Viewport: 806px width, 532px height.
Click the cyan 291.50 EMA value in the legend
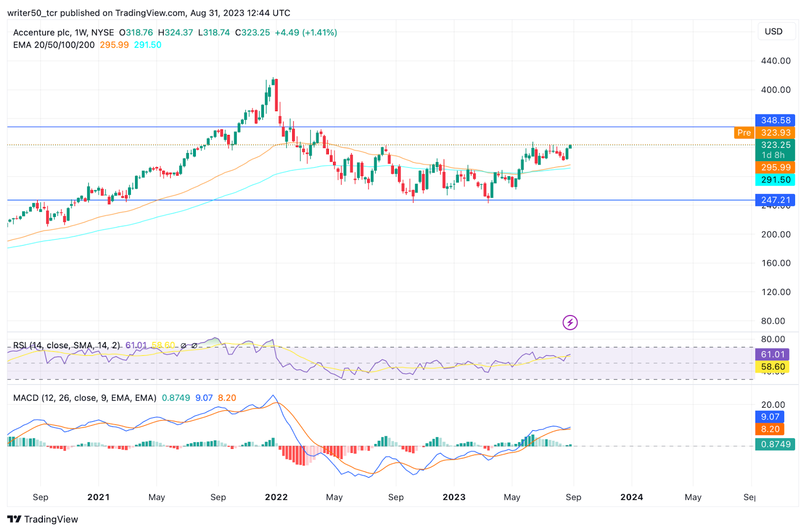tap(148, 45)
